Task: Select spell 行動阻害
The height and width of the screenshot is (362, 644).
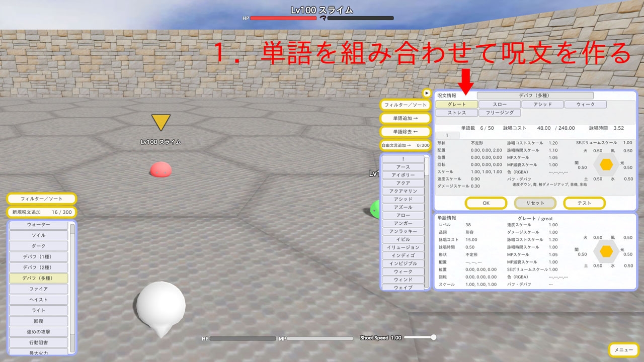Action: click(39, 342)
